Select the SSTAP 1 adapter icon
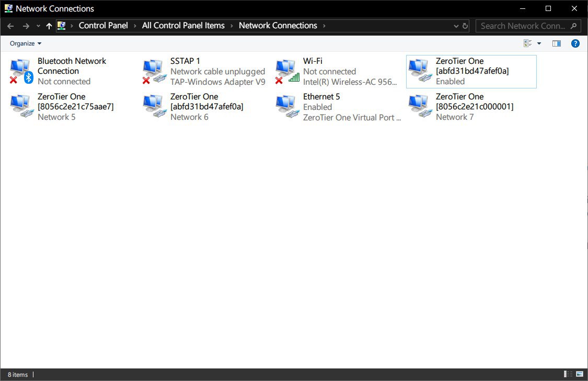 (x=154, y=71)
